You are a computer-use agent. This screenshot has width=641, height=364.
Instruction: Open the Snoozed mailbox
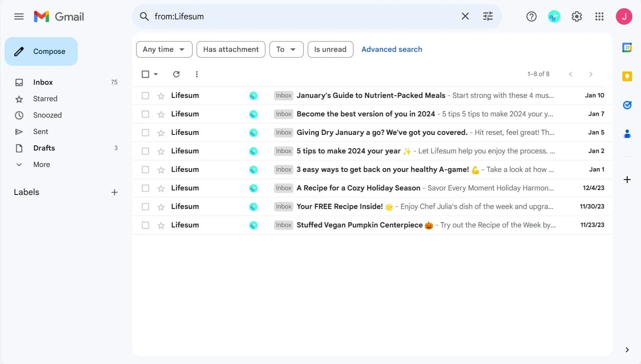click(x=47, y=115)
